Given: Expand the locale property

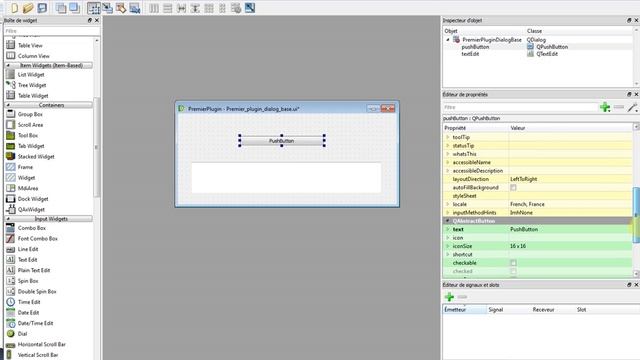Looking at the screenshot, I should tap(448, 204).
